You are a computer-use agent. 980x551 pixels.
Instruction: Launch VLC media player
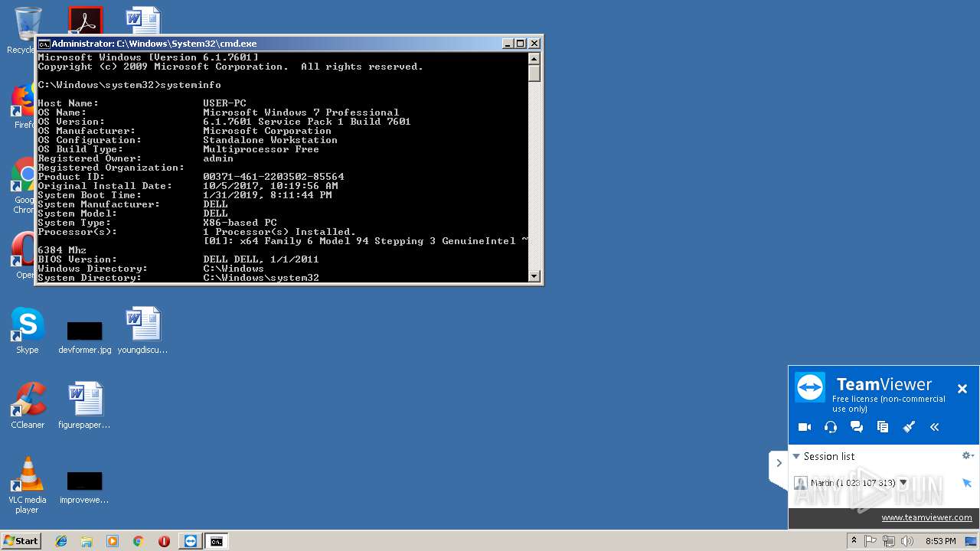click(28, 484)
